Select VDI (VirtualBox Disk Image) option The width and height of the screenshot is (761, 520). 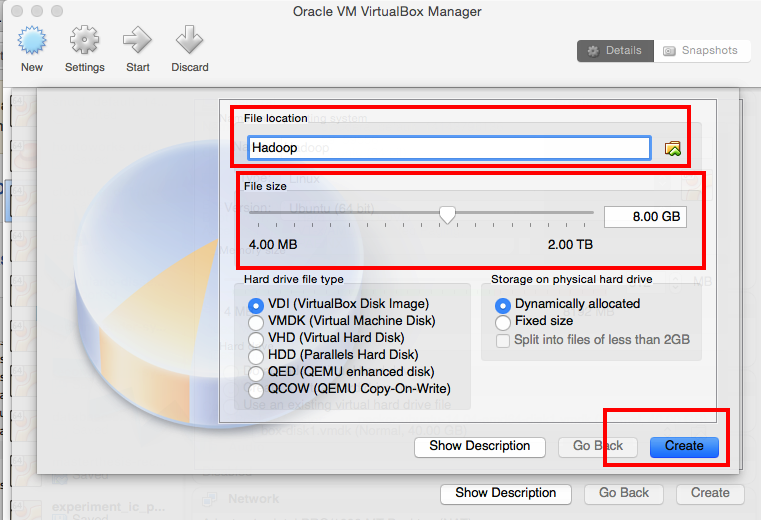(x=256, y=305)
